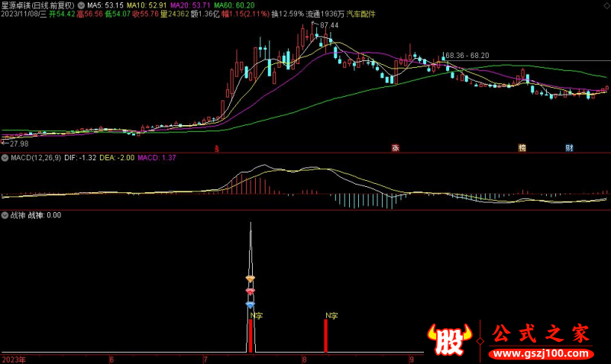Image resolution: width=611 pixels, height=364 pixels.
Task: Click the volume value 量24362
Action: tap(175, 14)
